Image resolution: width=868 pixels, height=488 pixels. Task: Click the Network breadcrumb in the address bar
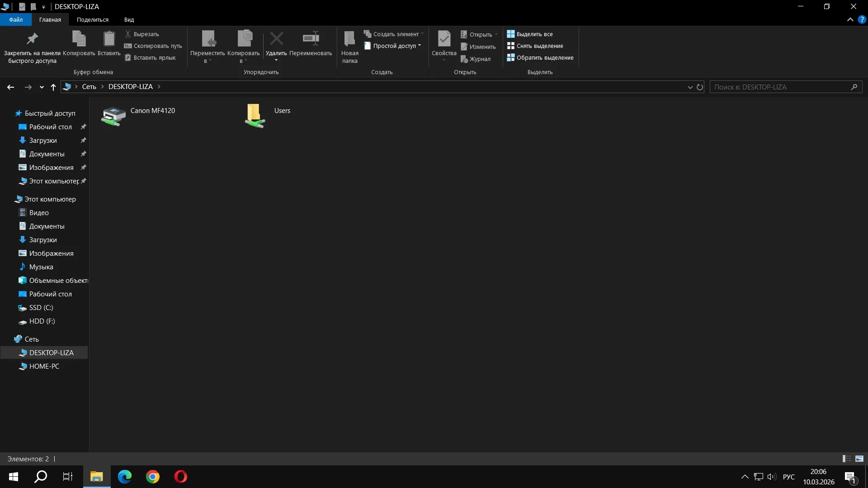pyautogui.click(x=89, y=86)
